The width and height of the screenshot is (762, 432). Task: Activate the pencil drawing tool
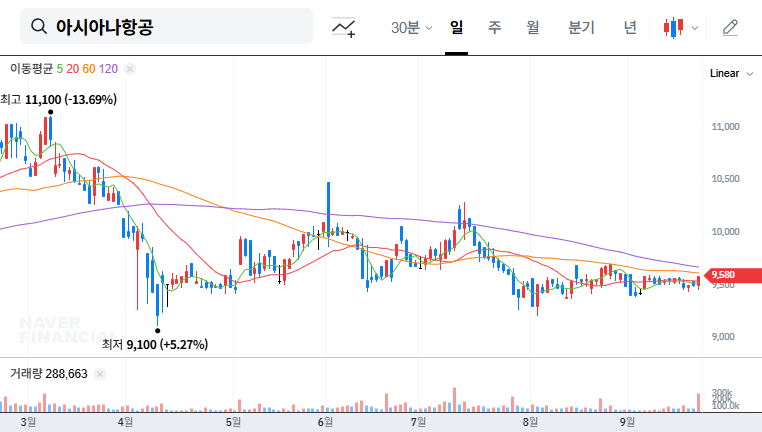(730, 28)
